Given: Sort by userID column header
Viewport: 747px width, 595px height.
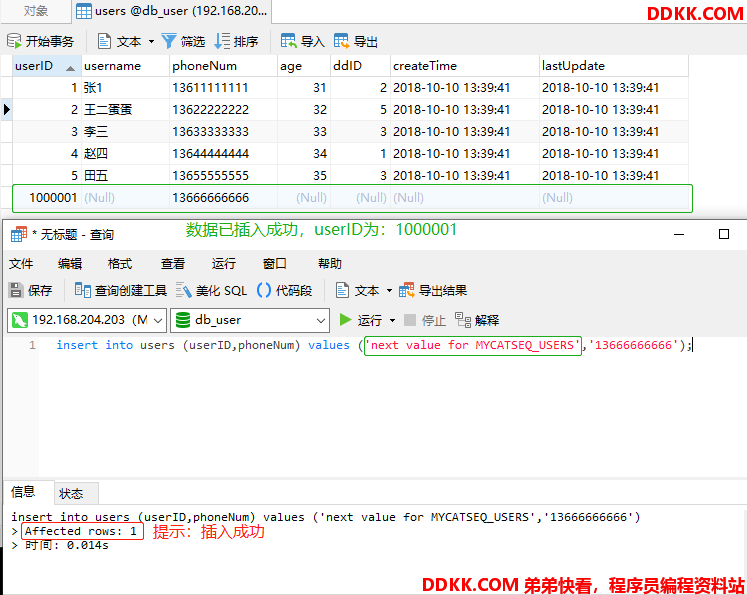Looking at the screenshot, I should pos(47,66).
